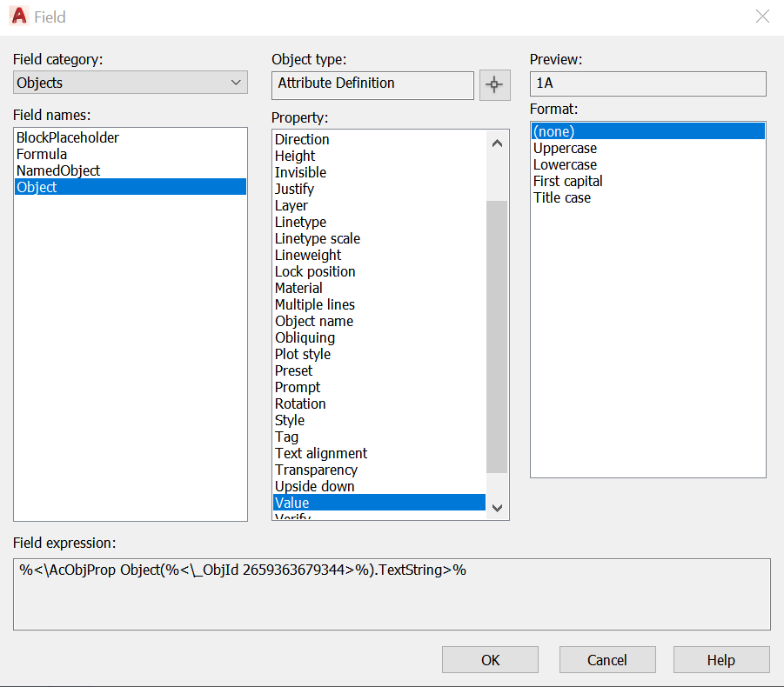784x687 pixels.
Task: Click Property list scroll down arrow
Action: [x=497, y=508]
